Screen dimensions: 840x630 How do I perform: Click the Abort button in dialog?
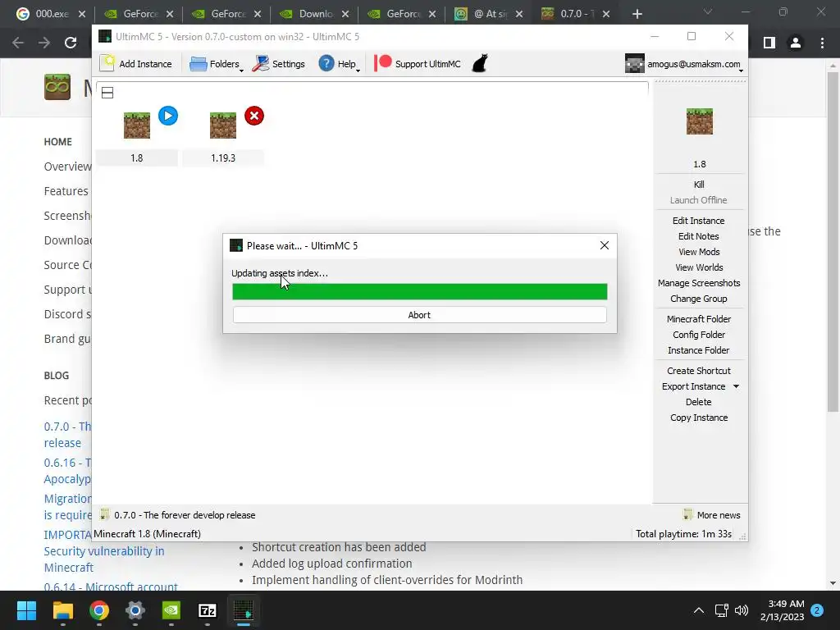tap(419, 315)
